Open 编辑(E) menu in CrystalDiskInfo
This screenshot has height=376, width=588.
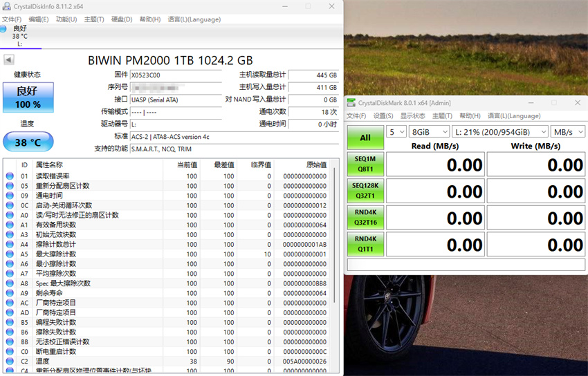click(x=39, y=19)
